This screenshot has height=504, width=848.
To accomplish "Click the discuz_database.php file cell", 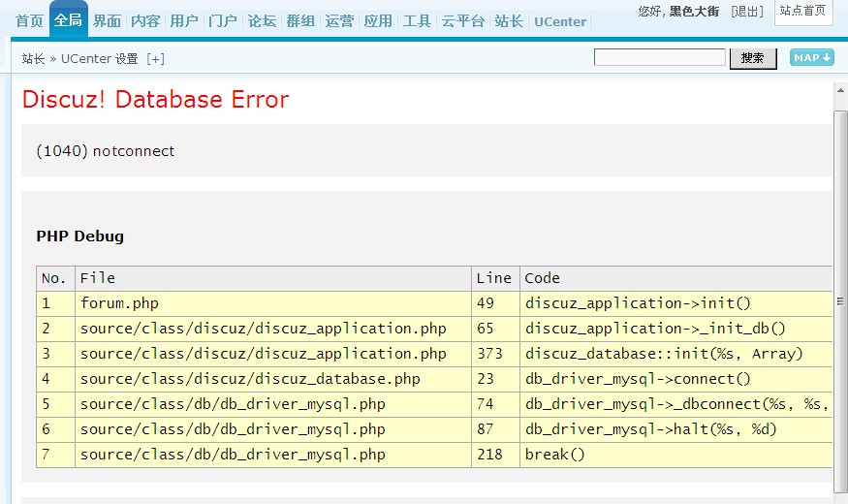I will (273, 379).
